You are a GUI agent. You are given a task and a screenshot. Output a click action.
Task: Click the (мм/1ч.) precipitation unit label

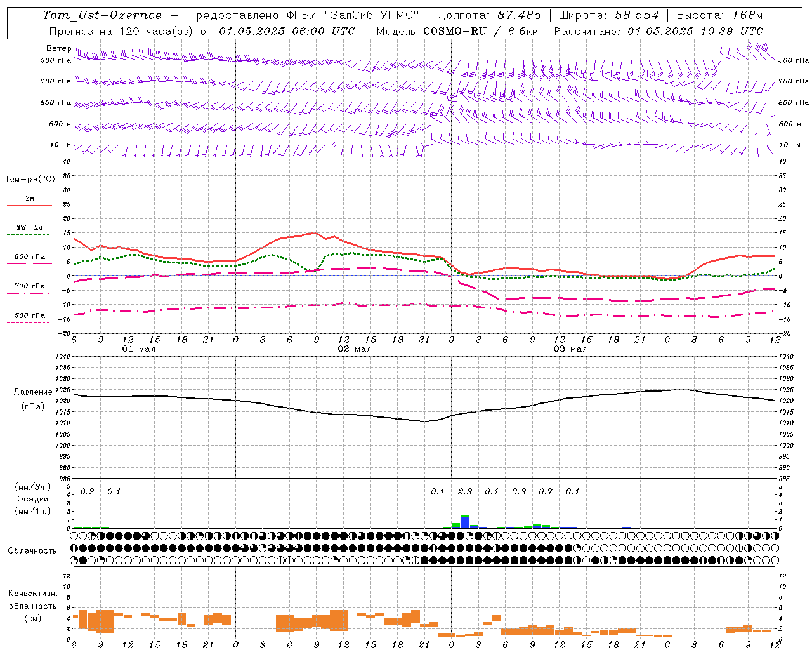point(33,510)
